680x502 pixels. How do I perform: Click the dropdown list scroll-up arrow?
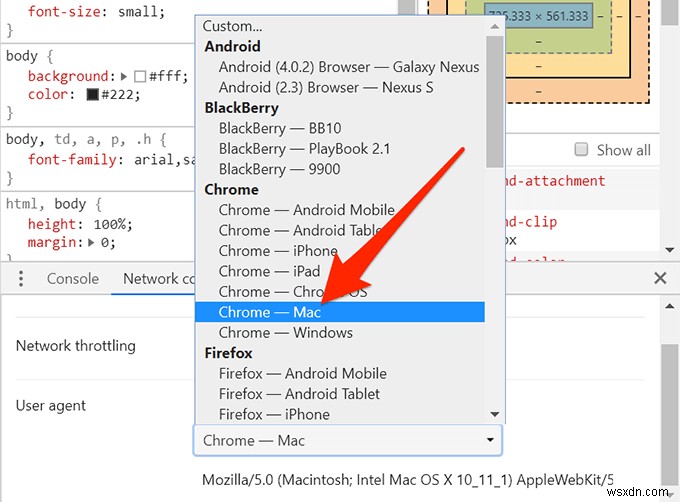[494, 26]
